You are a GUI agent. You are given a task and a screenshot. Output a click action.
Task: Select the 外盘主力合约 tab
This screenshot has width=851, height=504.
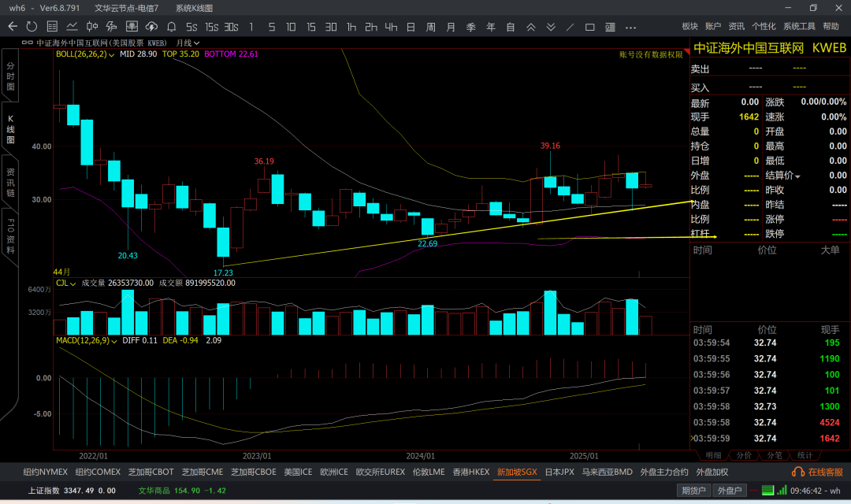(663, 472)
